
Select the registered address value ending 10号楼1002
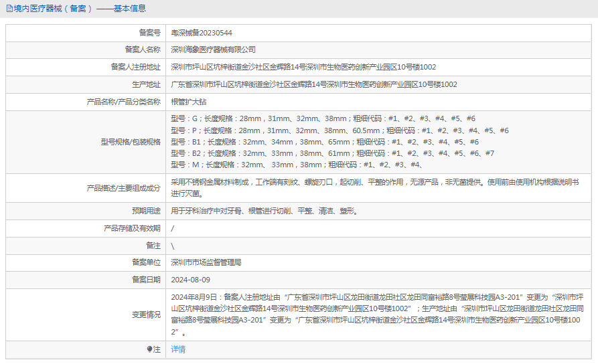point(303,67)
